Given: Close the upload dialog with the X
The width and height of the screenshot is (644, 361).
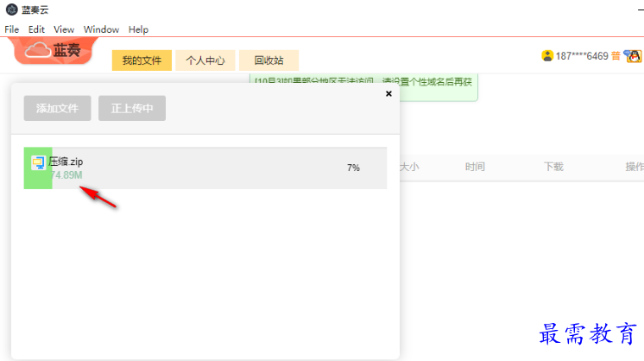Looking at the screenshot, I should [x=388, y=93].
